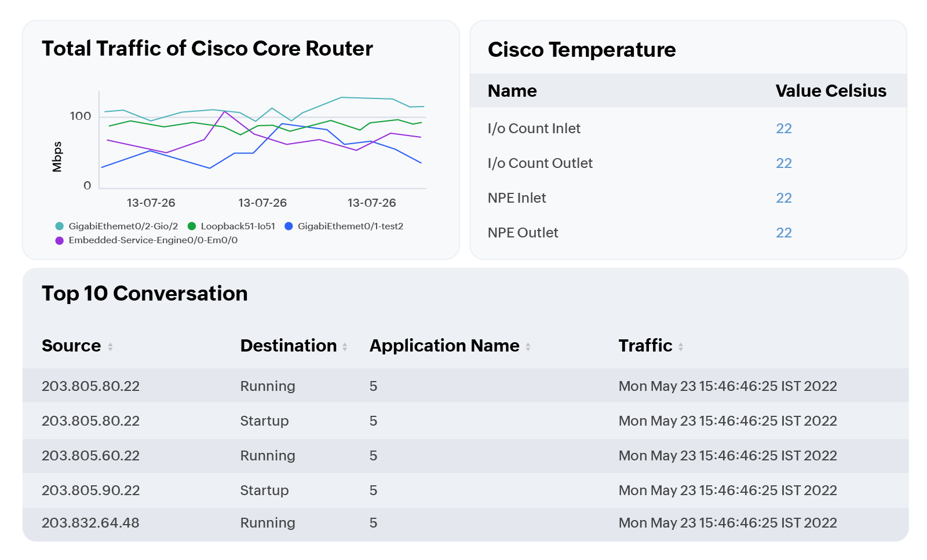The width and height of the screenshot is (927, 560).
Task: Toggle the Embedded-Service-Engine0/0-Em0/0 purple legend dot
Action: [59, 240]
